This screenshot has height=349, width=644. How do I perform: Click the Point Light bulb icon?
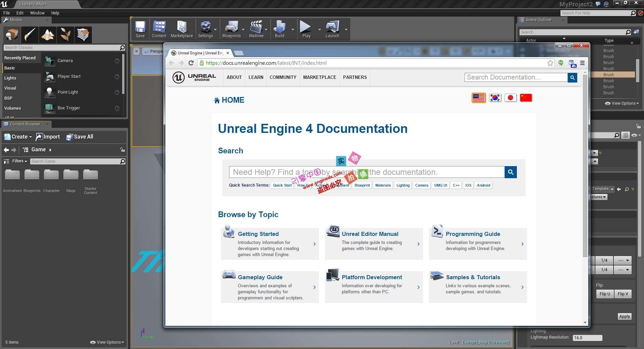tap(50, 92)
